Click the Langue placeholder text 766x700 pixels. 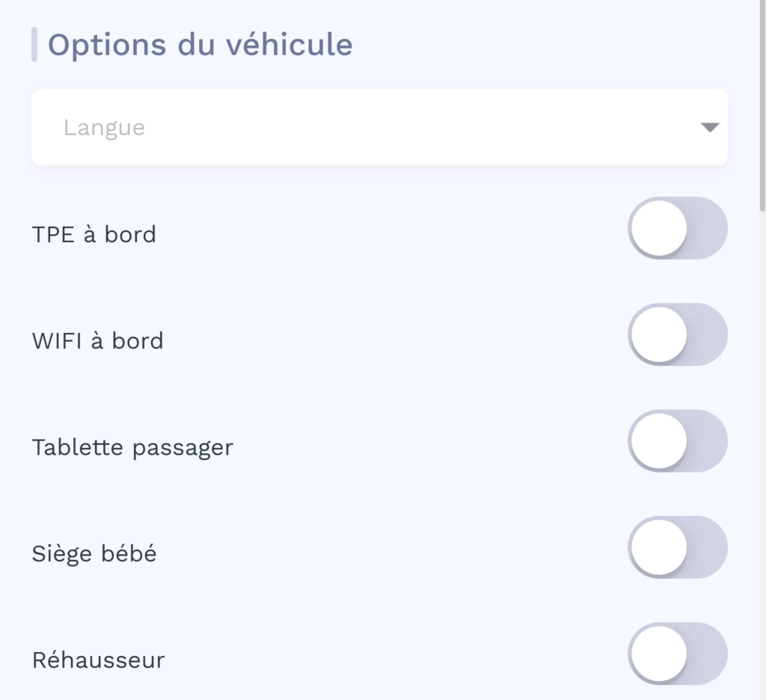(104, 128)
